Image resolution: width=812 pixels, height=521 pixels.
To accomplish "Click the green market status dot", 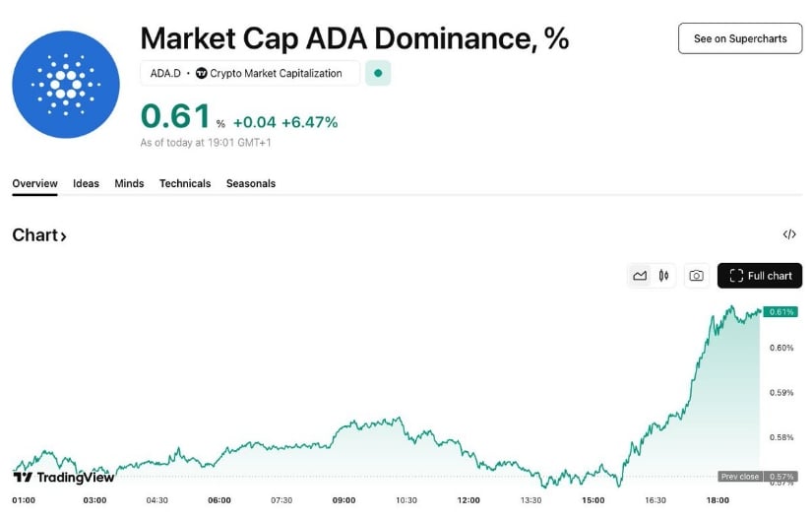I will 378,73.
